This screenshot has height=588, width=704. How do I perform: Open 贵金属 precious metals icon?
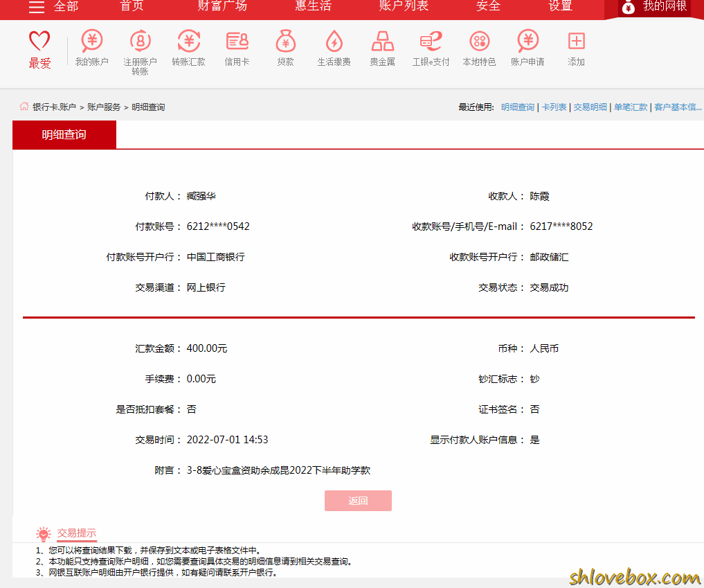point(383,41)
